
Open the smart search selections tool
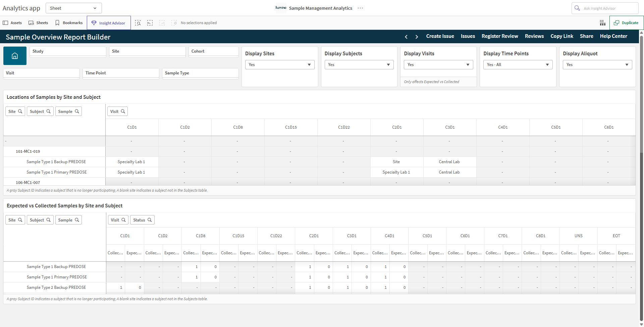138,23
